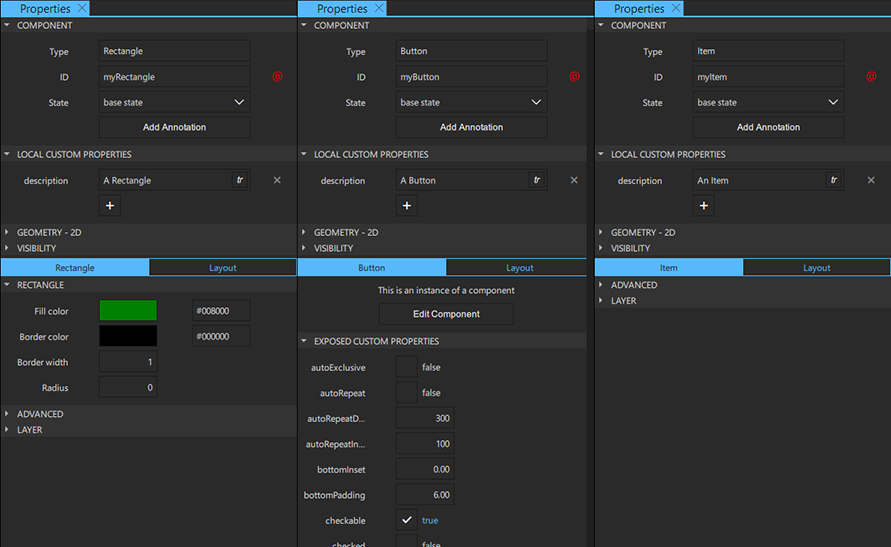
Task: Click the red @ icon next to myButton ID
Action: coord(574,76)
